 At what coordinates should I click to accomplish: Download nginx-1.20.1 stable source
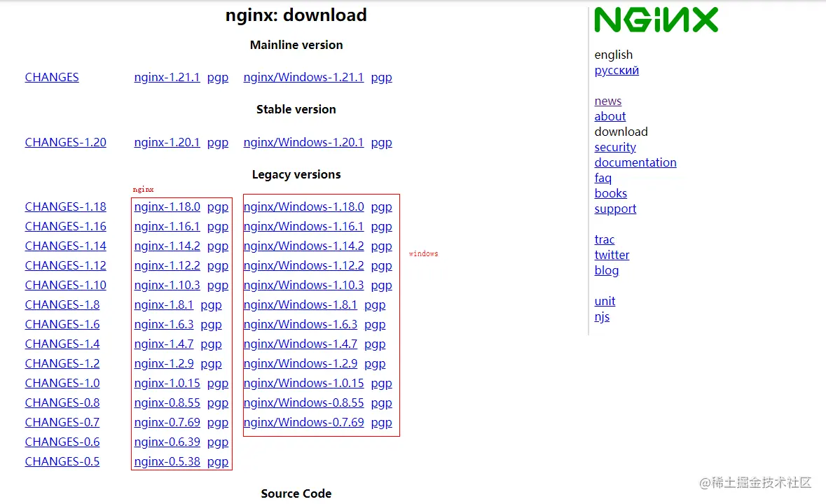tap(167, 143)
